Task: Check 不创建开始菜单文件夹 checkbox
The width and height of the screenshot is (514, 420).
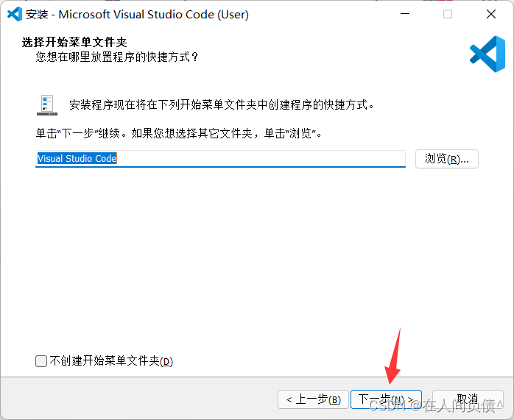Action: [x=41, y=361]
